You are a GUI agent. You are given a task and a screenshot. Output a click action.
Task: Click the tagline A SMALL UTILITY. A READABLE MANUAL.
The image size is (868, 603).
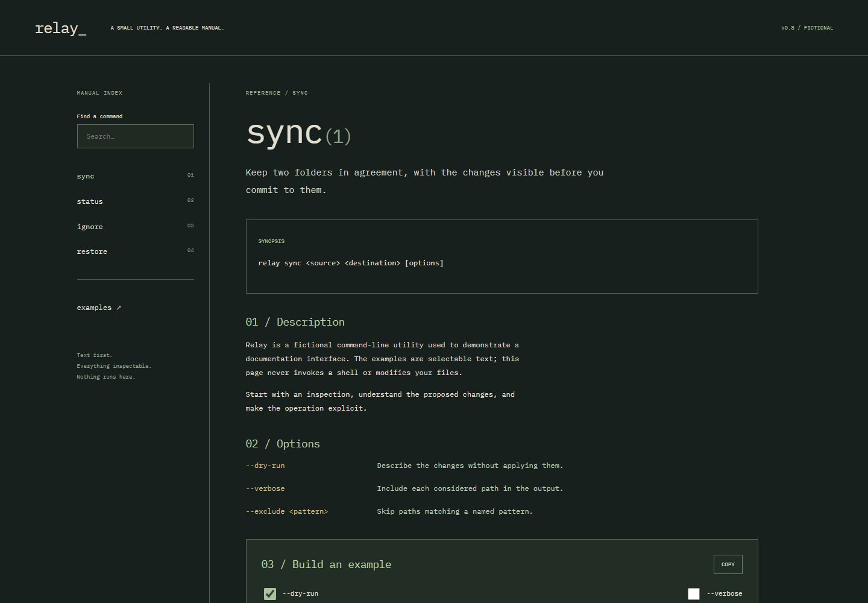click(167, 28)
